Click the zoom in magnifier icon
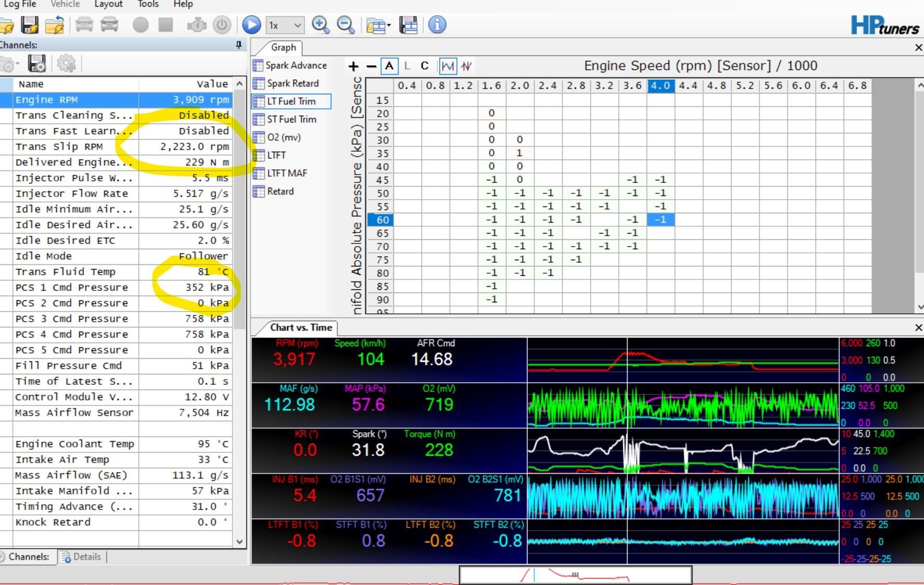The width and height of the screenshot is (924, 585). 321,25
